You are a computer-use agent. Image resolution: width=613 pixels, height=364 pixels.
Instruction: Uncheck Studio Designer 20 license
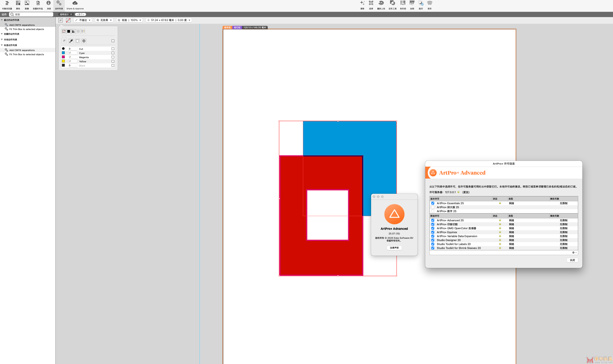pos(433,240)
